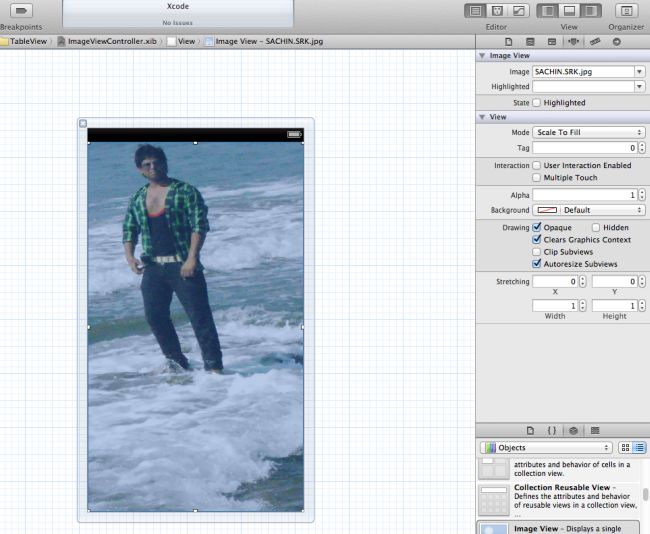Toggle the Debug area view button

click(569, 11)
